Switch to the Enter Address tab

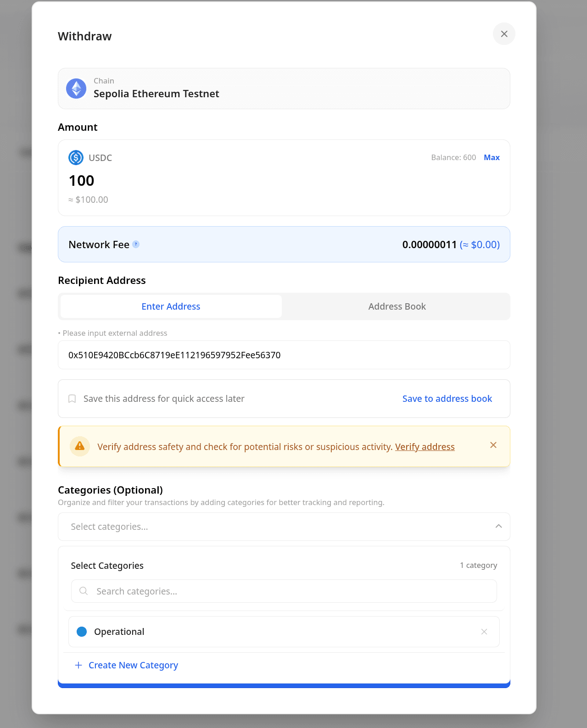[x=171, y=306]
